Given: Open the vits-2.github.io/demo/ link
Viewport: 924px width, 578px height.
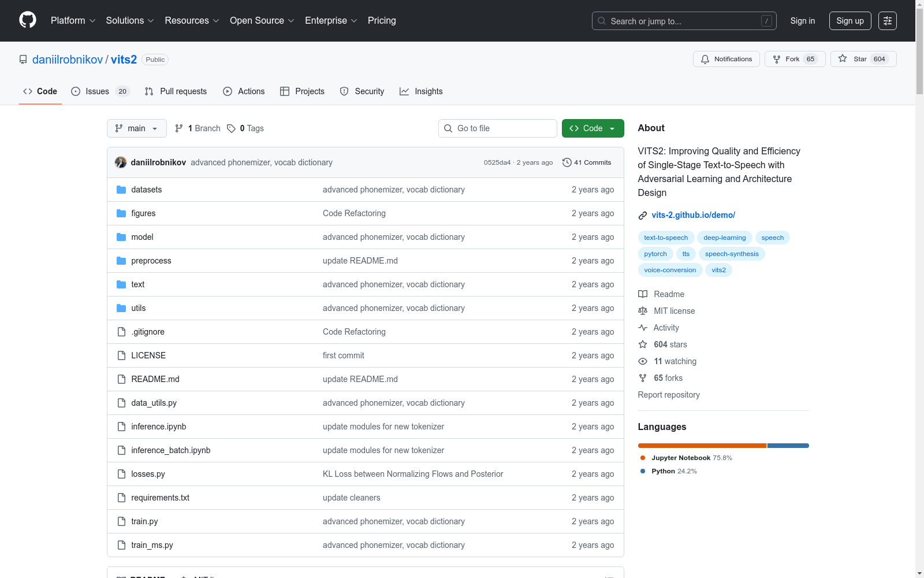Looking at the screenshot, I should click(x=694, y=215).
